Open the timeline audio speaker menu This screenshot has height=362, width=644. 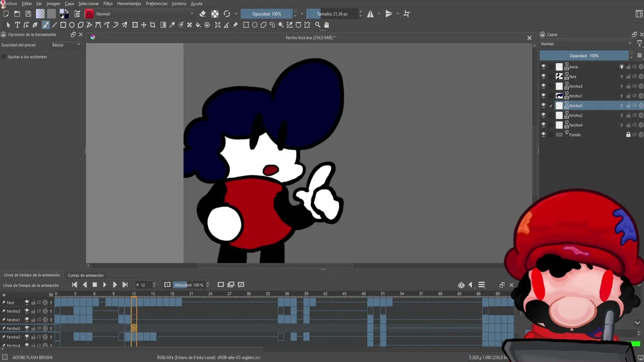coord(470,285)
